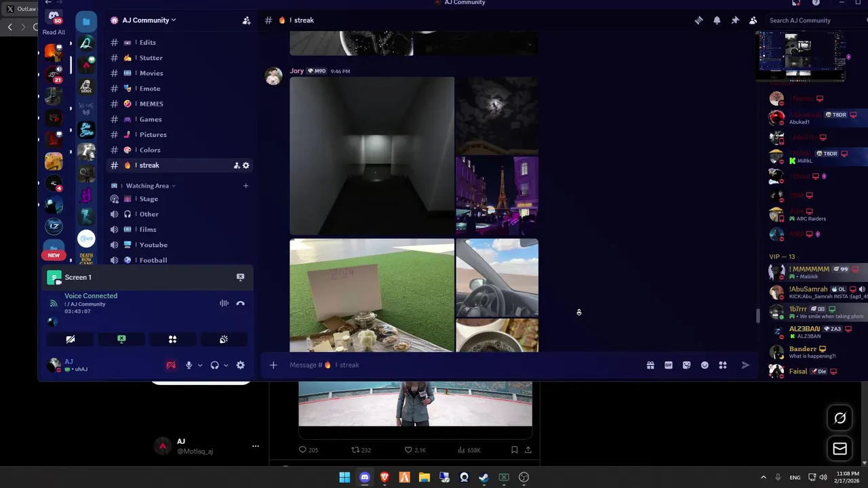This screenshot has width=868, height=488.
Task: Click the send message arrow
Action: [745, 365]
